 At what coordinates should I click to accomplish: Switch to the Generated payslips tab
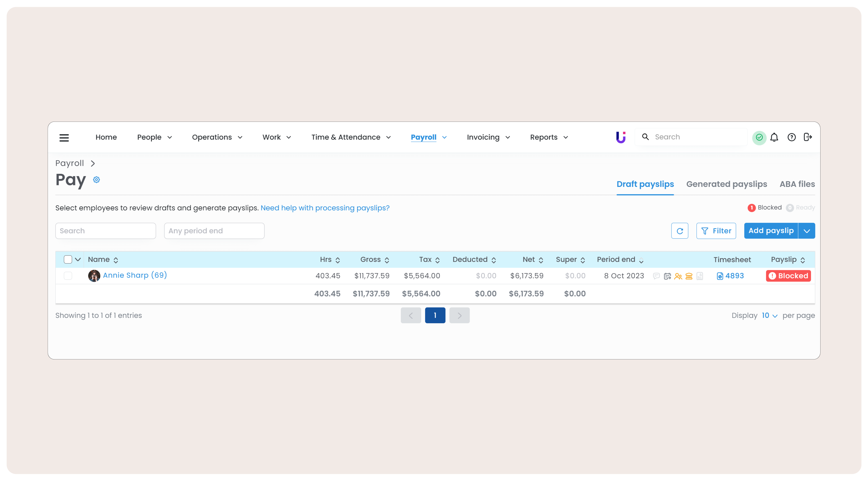(x=726, y=184)
